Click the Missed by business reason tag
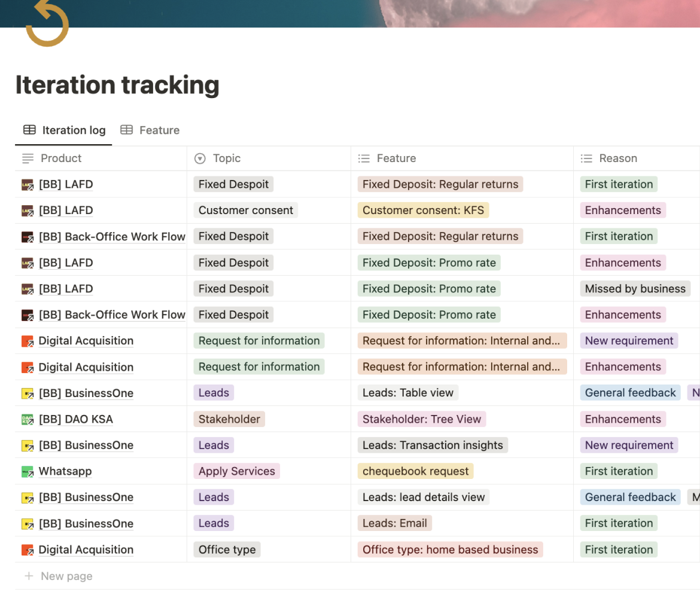700x592 pixels. (635, 289)
